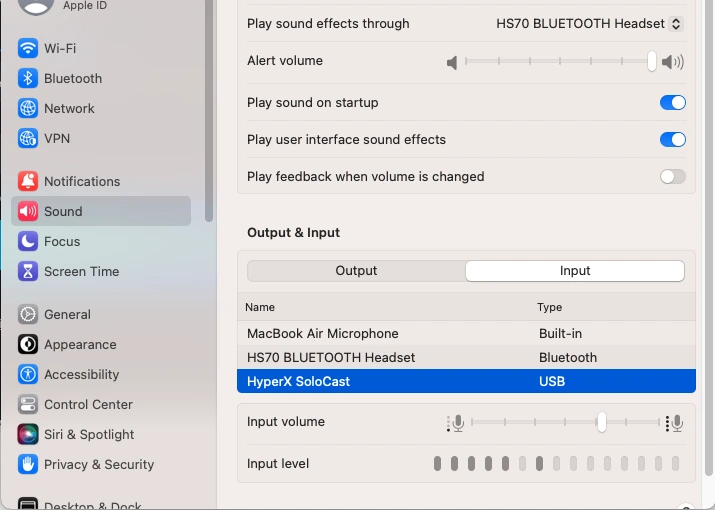The width and height of the screenshot is (715, 510).
Task: Click the Name column header
Action: tap(260, 307)
